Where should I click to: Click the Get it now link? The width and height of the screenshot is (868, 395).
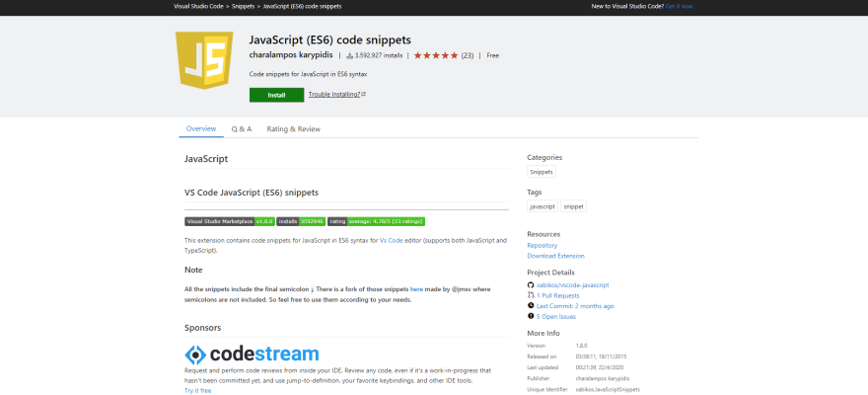680,6
